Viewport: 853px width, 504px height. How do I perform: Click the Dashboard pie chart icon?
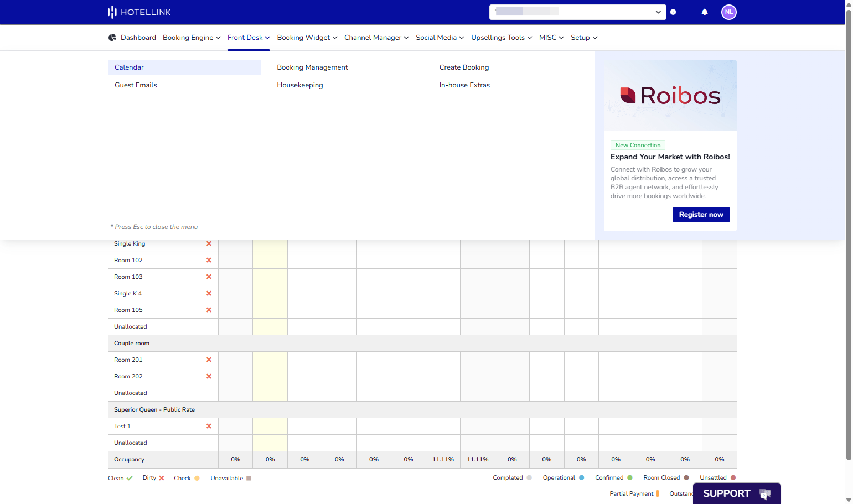tap(112, 38)
